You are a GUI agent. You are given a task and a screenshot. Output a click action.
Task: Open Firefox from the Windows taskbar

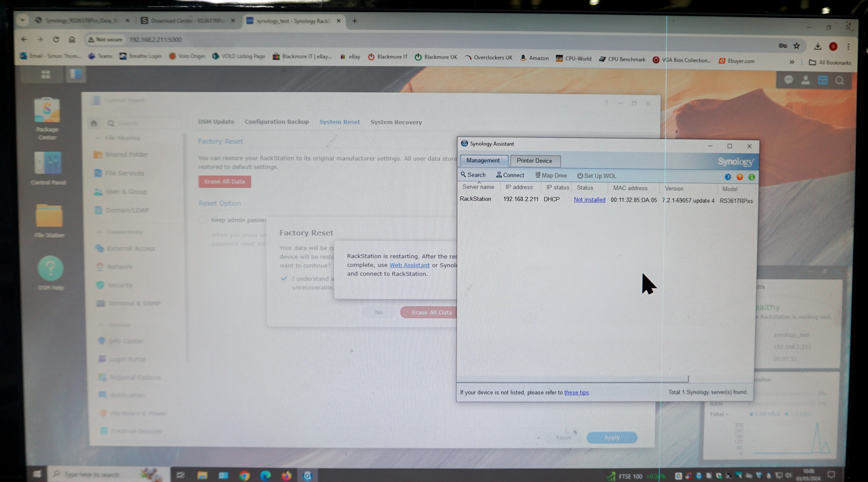click(286, 476)
